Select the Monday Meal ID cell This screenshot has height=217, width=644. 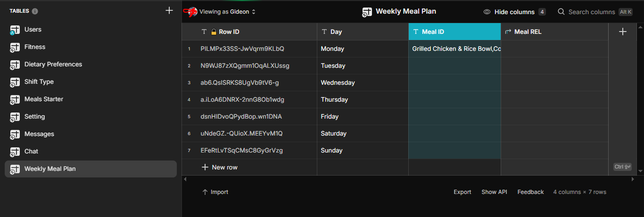pos(454,48)
